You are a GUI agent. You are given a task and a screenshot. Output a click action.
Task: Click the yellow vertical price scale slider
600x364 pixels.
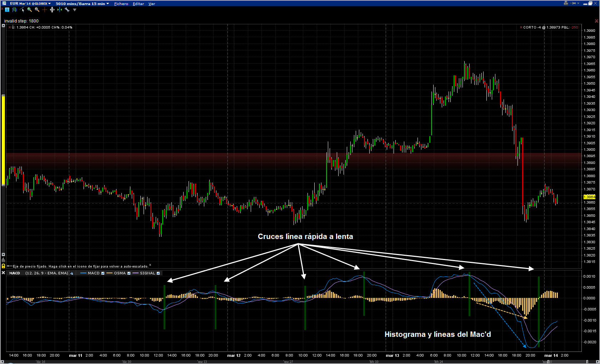[4, 140]
